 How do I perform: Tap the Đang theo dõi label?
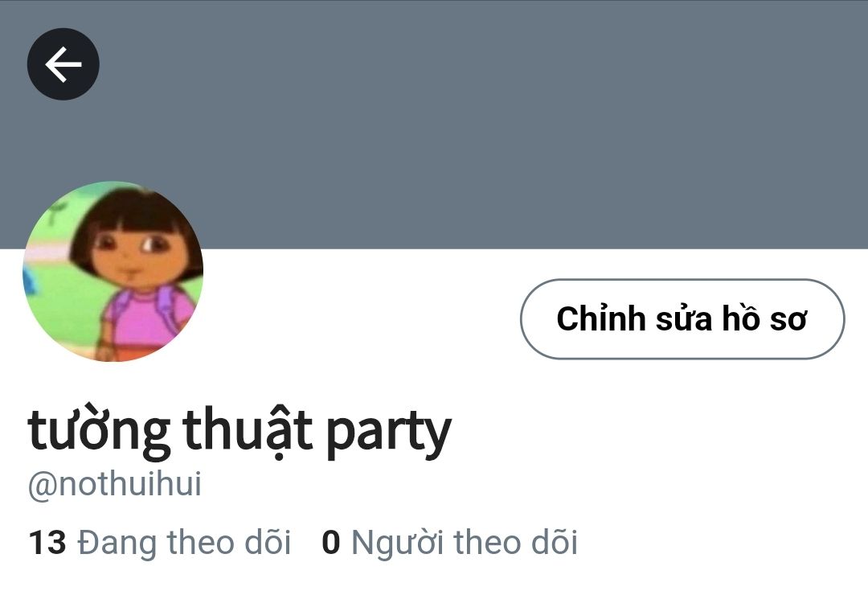tap(184, 542)
